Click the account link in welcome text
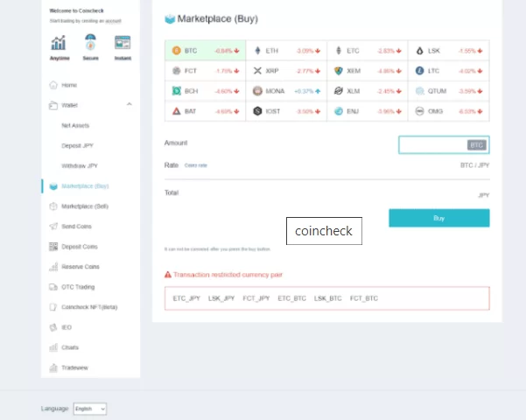The image size is (526, 420). pos(114,21)
